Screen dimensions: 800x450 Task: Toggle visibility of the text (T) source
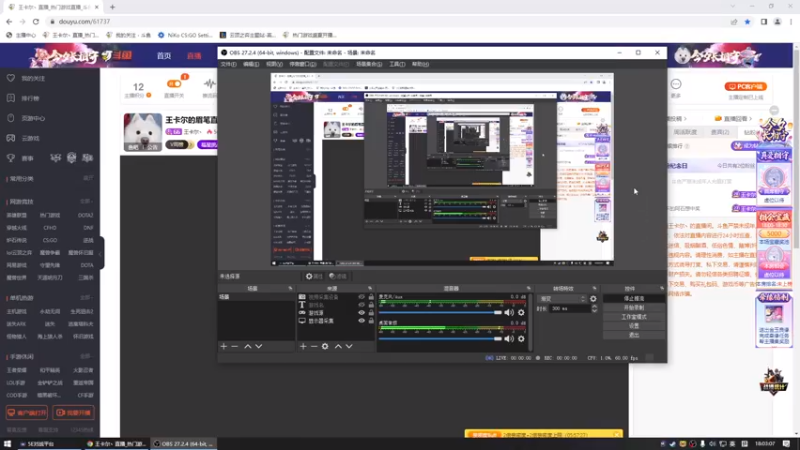(x=361, y=305)
